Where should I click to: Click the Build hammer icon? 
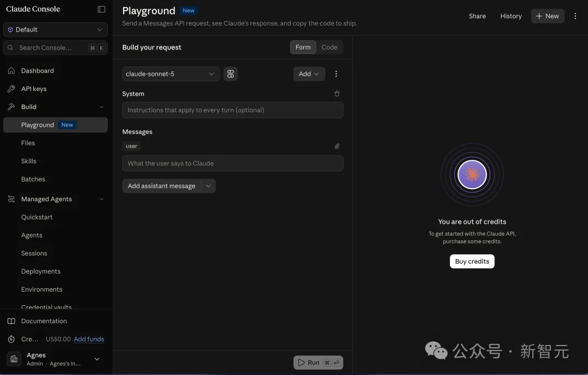click(x=11, y=107)
